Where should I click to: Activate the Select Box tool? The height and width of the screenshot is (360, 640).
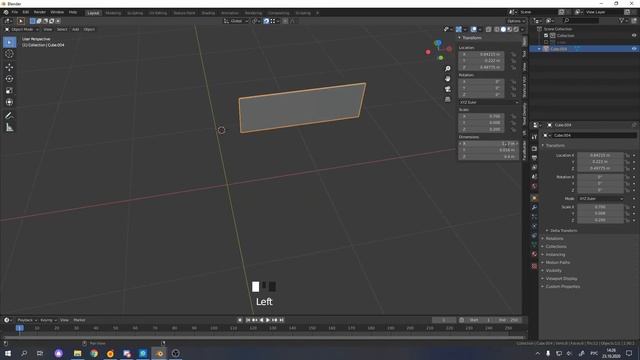point(9,42)
